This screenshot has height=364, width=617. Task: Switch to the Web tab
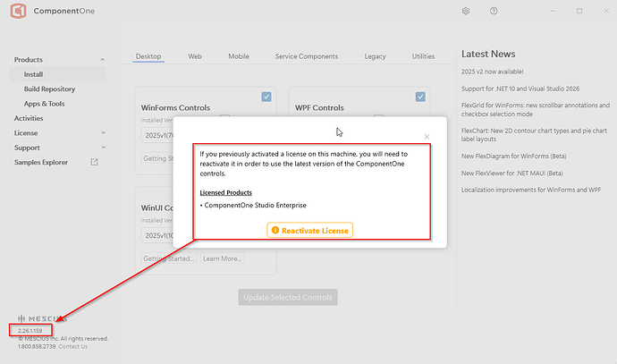pos(194,56)
